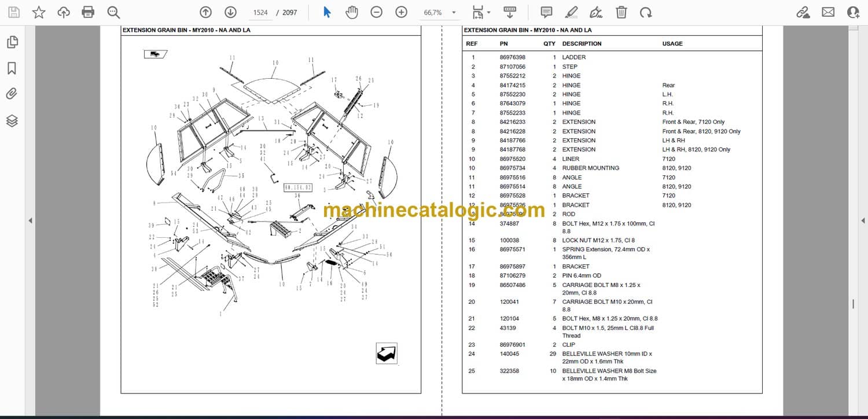Activate the selection arrow tool
The image size is (868, 419).
coord(327,12)
